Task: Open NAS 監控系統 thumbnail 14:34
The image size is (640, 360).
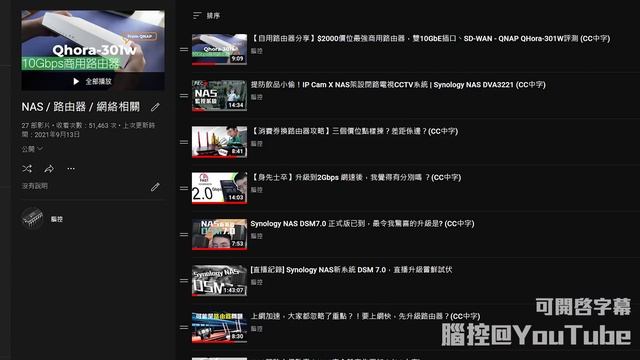Action: tap(220, 96)
